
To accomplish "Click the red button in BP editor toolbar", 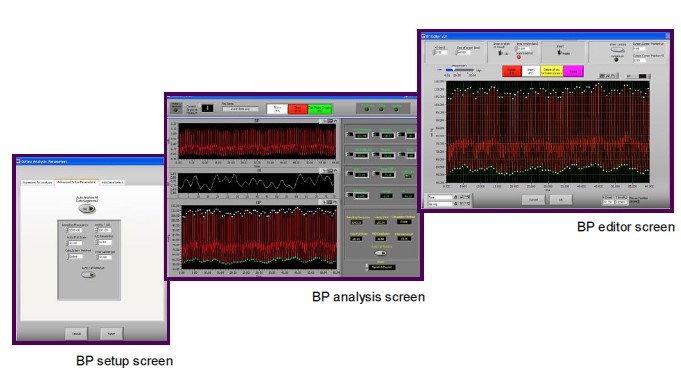I will (x=511, y=71).
